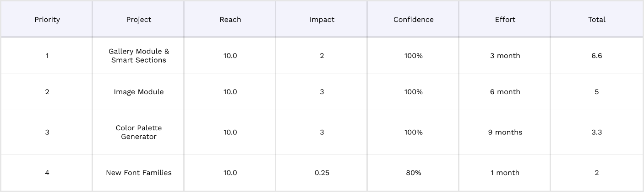Select the 80% confidence cell
Viewport: 644px width, 192px height.
[x=413, y=173]
